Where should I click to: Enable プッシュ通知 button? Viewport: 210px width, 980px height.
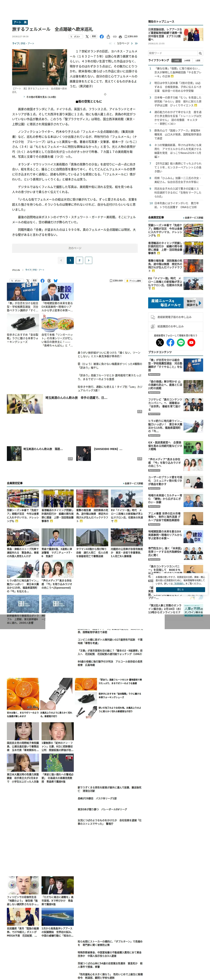pyautogui.click(x=133, y=281)
